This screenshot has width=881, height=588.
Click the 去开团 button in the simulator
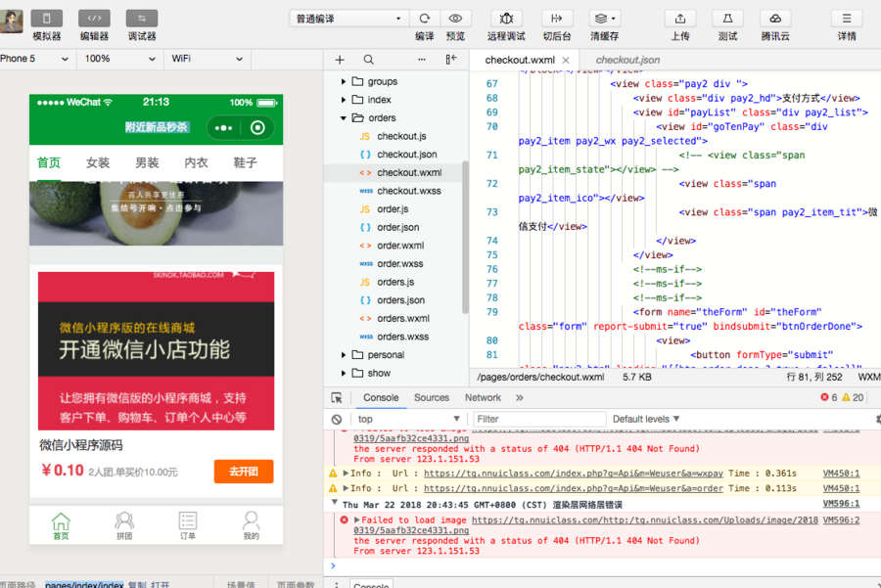(x=244, y=472)
